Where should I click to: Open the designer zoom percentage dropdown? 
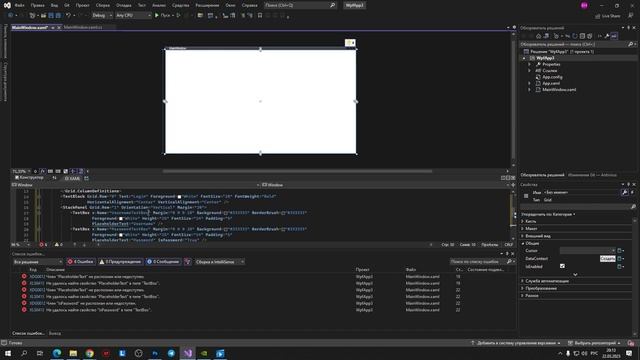click(21, 171)
